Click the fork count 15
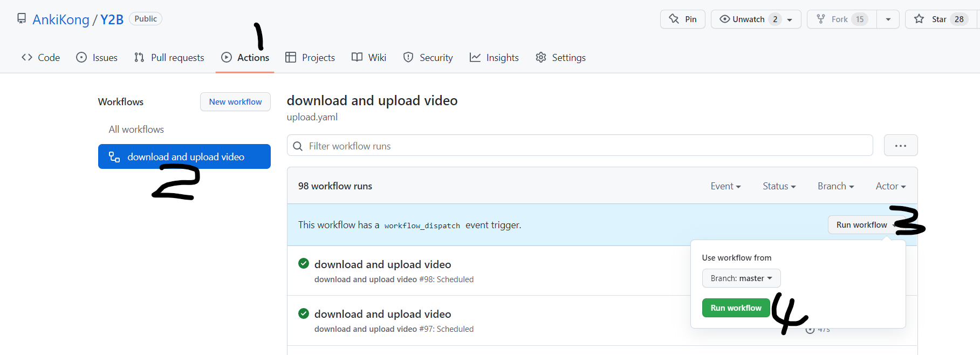The height and width of the screenshot is (355, 980). [x=860, y=19]
